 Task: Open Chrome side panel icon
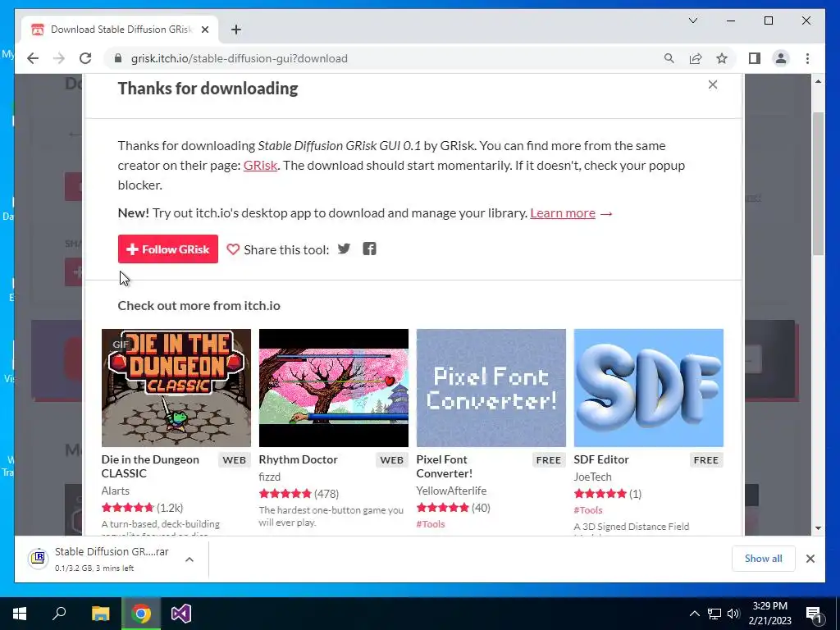755,58
